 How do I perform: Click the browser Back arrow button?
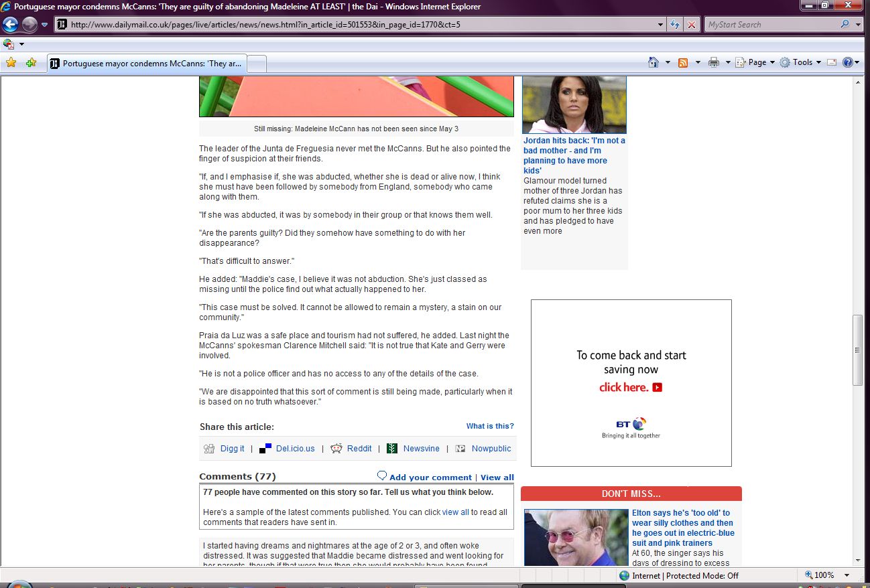tap(10, 25)
